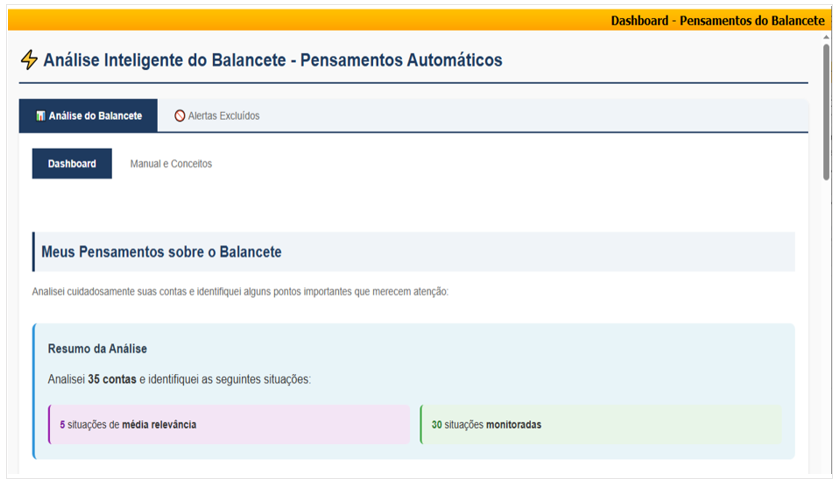836x486 pixels.
Task: Open the 30 situações monitoradas card
Action: tap(600, 424)
